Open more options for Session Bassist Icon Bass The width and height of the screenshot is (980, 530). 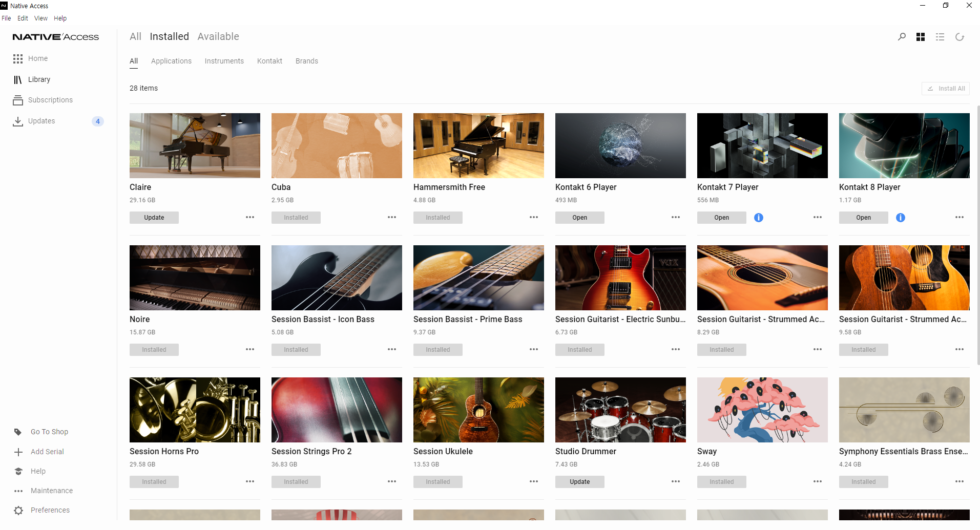click(x=392, y=349)
